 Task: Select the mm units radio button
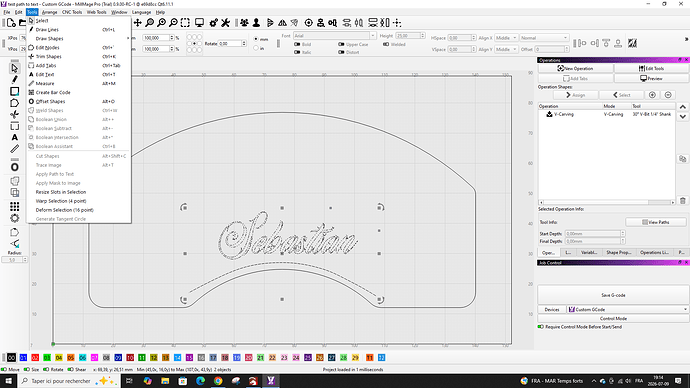(x=256, y=39)
